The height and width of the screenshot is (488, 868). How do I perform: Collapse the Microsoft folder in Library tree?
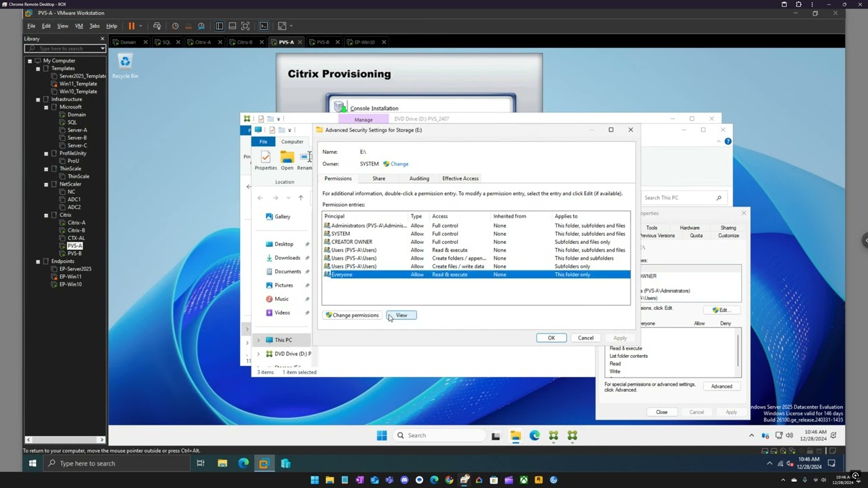46,107
